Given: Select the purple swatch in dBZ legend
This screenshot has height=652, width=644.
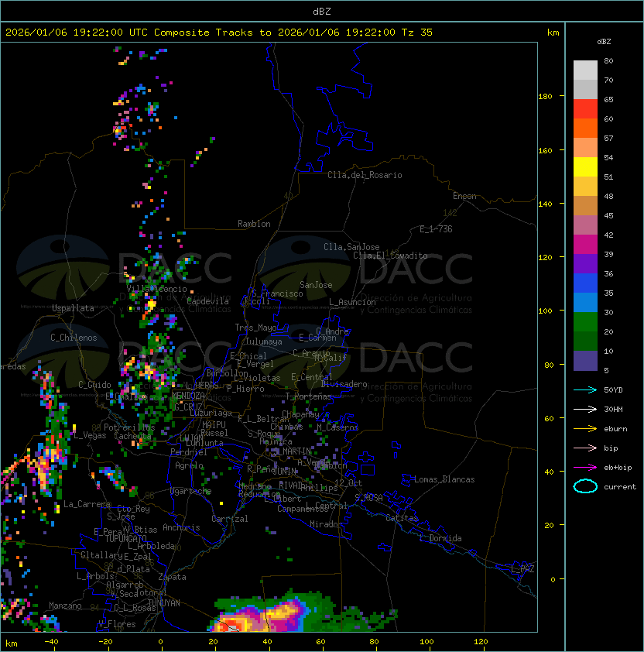Looking at the screenshot, I should [x=585, y=263].
